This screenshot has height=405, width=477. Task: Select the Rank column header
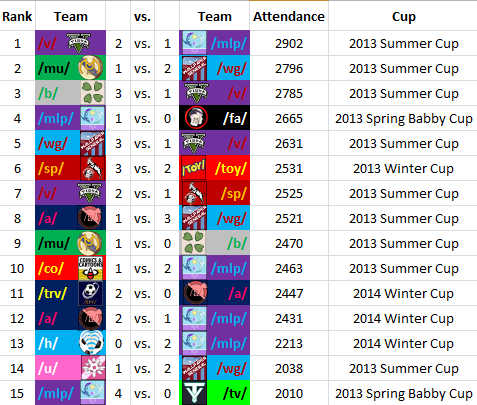click(x=17, y=16)
